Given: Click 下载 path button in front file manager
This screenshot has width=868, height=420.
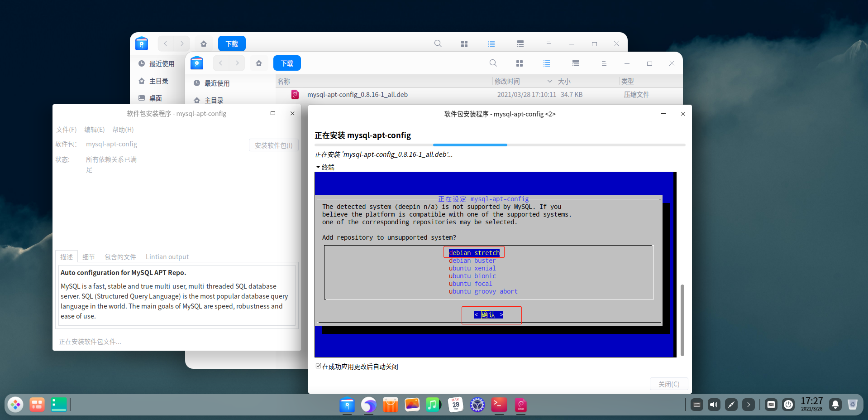Looking at the screenshot, I should (287, 63).
